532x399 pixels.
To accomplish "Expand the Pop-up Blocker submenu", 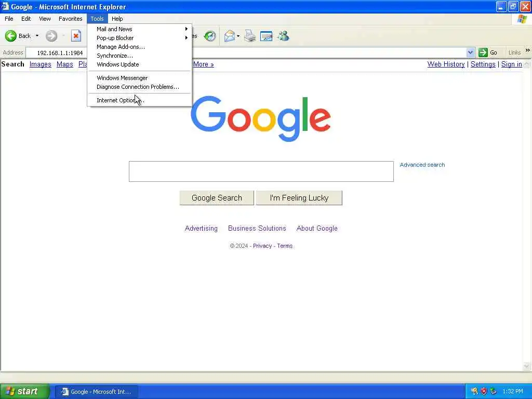I will [x=139, y=38].
